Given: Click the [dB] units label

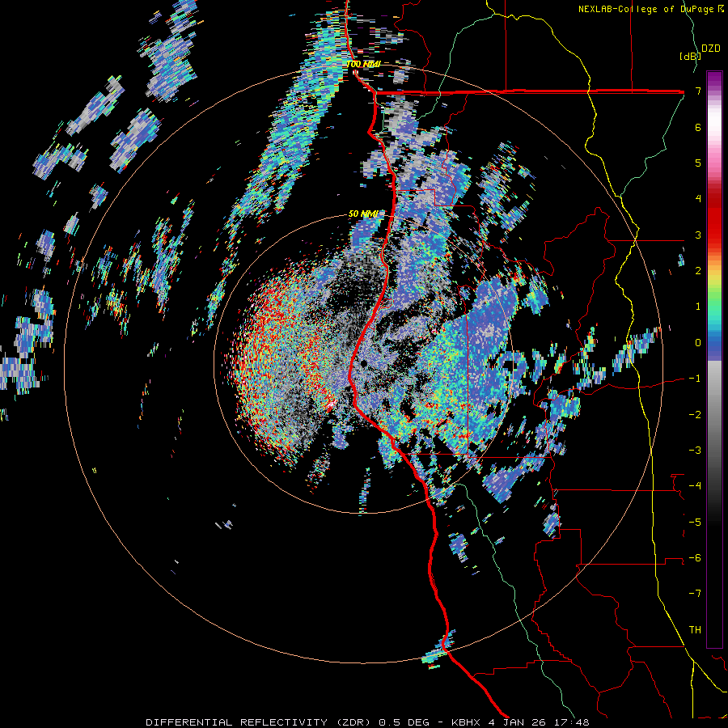Looking at the screenshot, I should pos(691,56).
